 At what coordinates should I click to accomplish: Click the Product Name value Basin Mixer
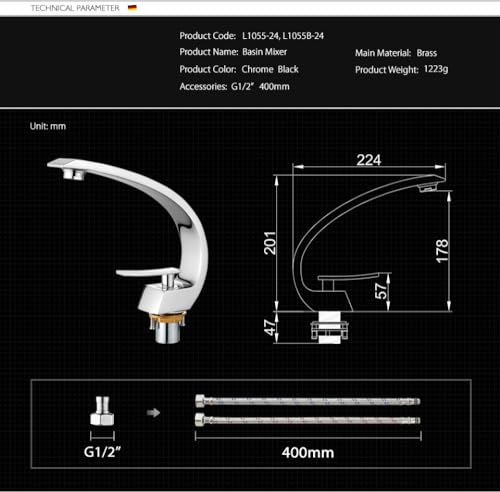[265, 52]
